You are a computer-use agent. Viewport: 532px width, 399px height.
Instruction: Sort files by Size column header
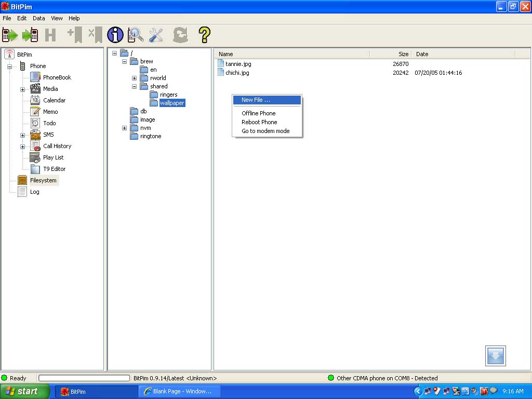[x=391, y=54]
